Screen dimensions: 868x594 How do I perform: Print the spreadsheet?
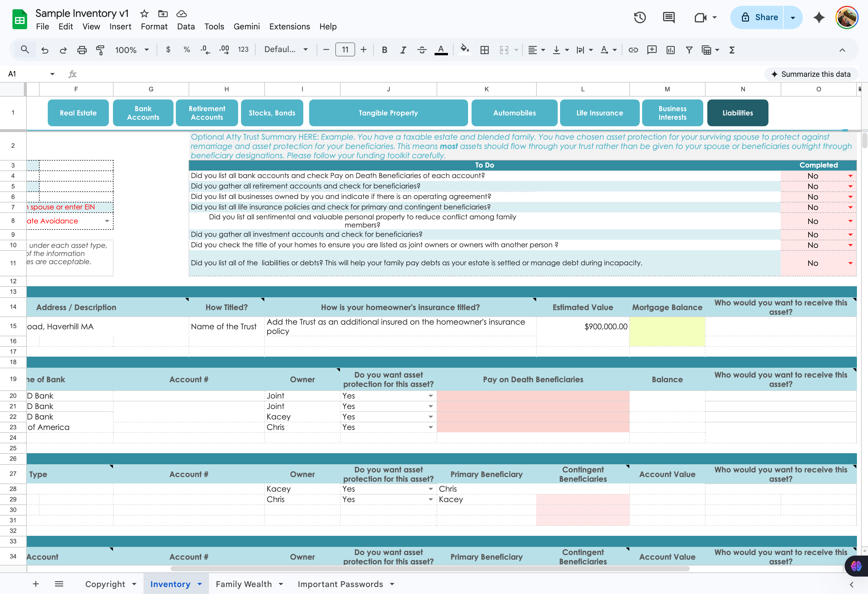(82, 50)
